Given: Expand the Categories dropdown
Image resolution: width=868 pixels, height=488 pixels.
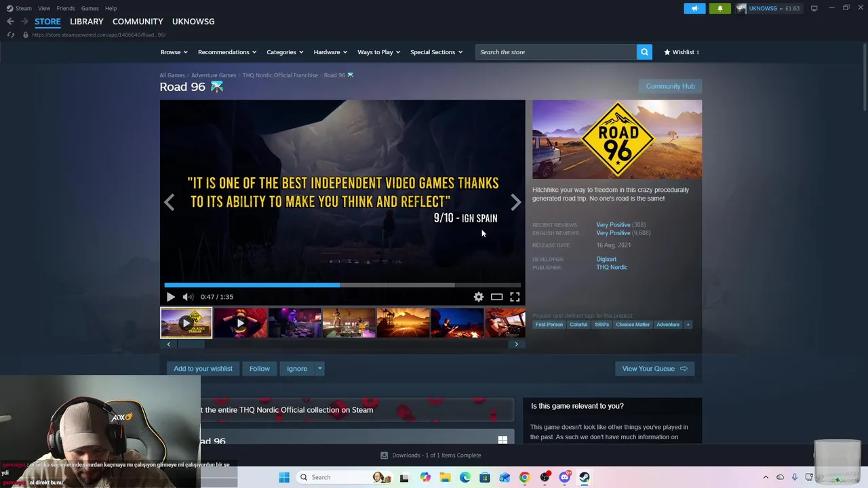Looking at the screenshot, I should [x=284, y=52].
